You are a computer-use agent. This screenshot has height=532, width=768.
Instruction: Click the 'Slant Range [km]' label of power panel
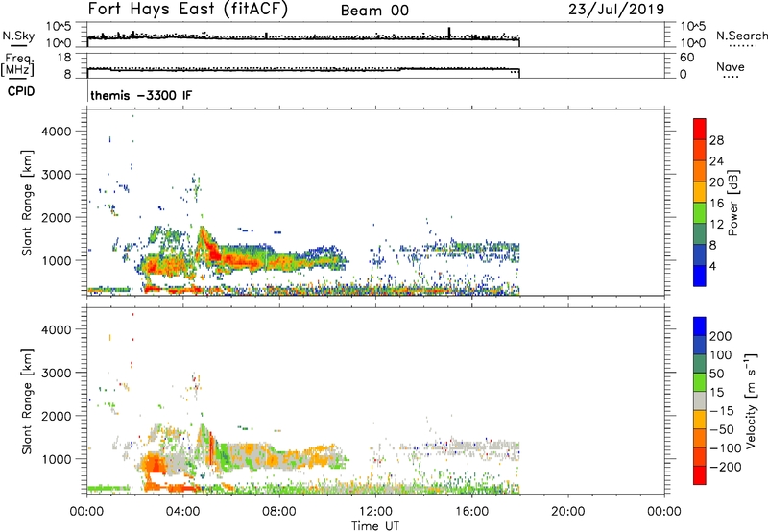pos(27,203)
